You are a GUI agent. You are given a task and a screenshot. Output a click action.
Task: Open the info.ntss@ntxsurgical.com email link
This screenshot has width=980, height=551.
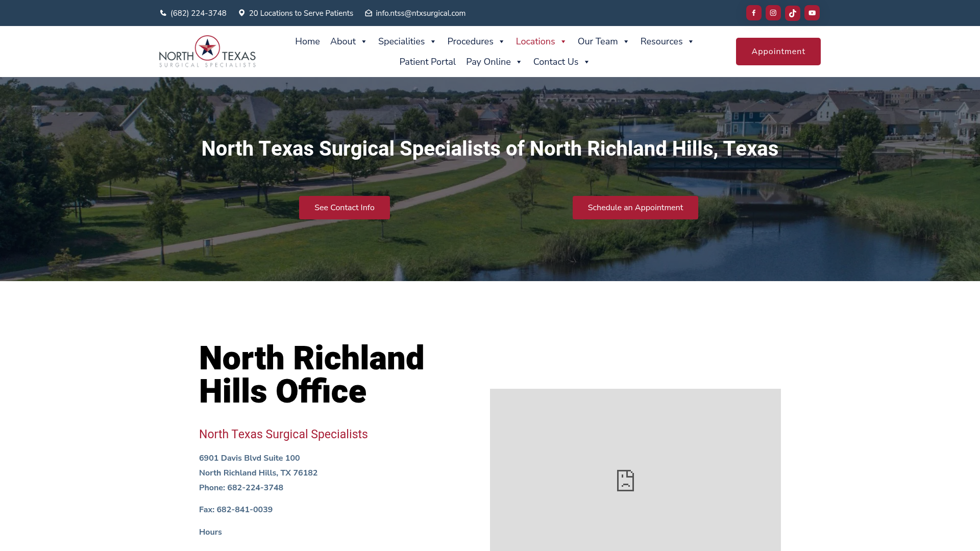tap(420, 13)
